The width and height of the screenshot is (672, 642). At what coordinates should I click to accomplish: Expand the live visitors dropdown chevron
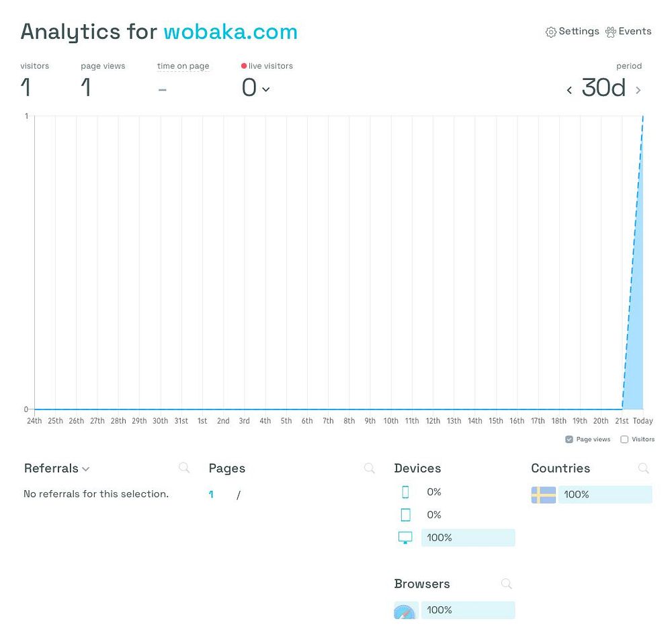[265, 89]
